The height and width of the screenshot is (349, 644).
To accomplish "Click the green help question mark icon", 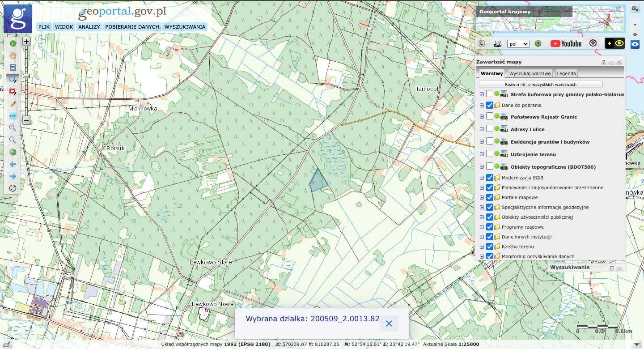I will [x=538, y=43].
